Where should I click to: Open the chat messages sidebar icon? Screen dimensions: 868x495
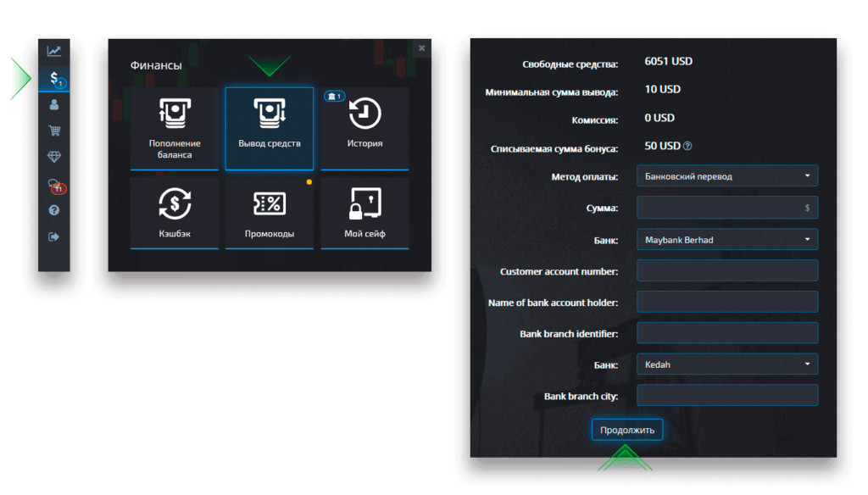(x=55, y=185)
